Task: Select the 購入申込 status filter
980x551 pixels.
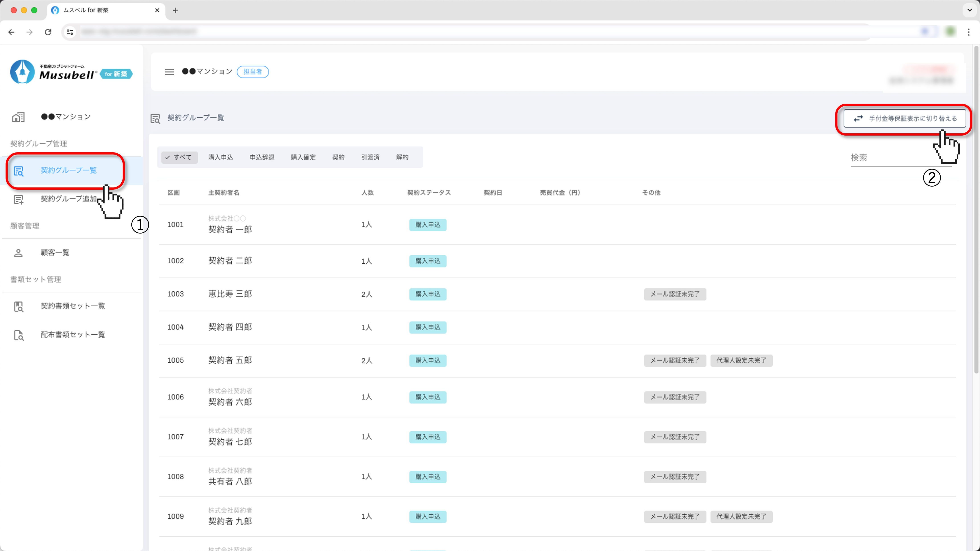Action: coord(220,157)
